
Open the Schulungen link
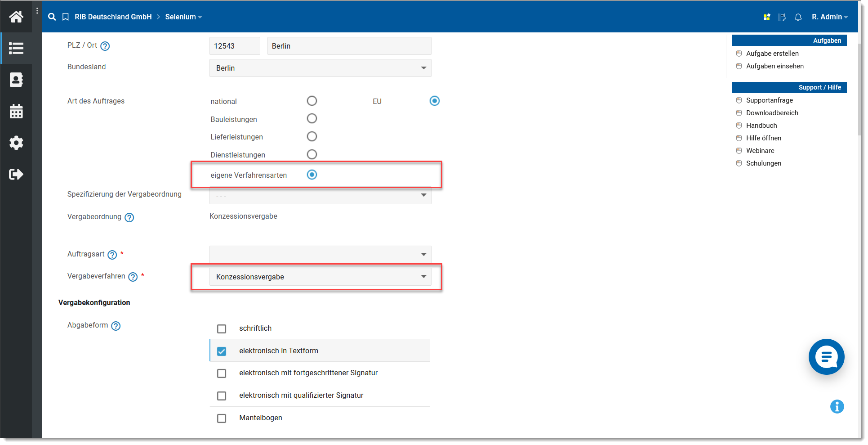coord(764,163)
